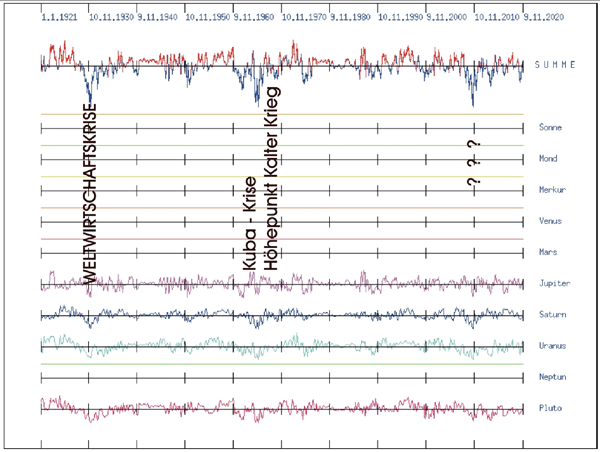Image resolution: width=600 pixels, height=452 pixels.
Task: Select the Mond row label
Action: click(549, 159)
